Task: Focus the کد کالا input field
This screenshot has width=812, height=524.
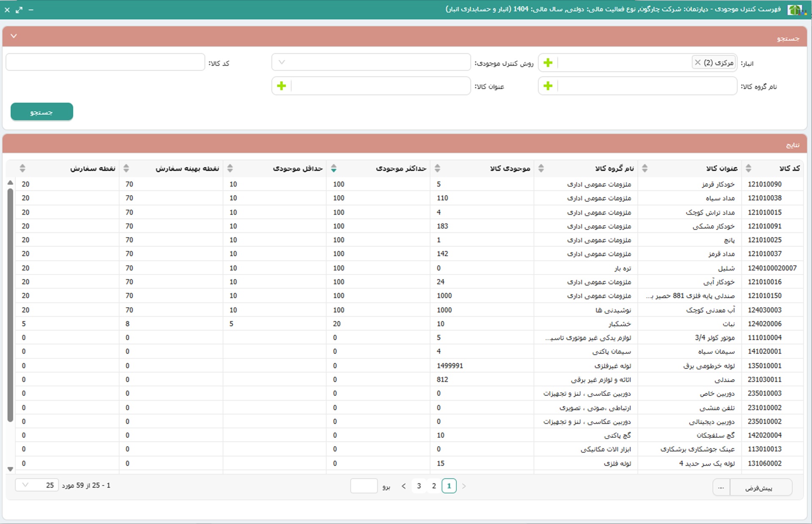Action: coord(105,62)
